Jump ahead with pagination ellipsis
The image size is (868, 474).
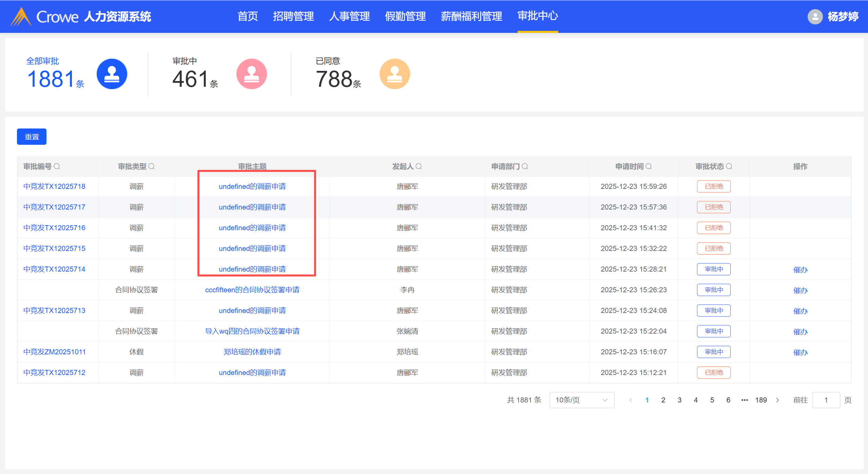click(745, 400)
